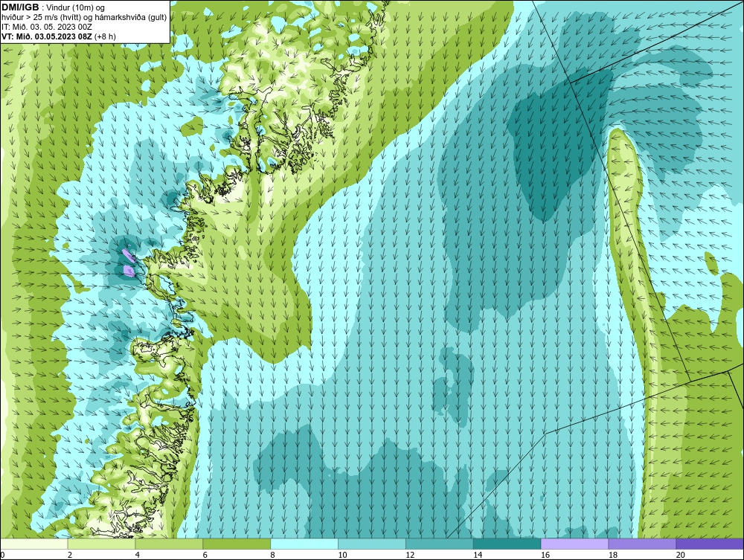The height and width of the screenshot is (560, 744).
Task: Click the 2–4 m/s light green swatch
Action: pyautogui.click(x=101, y=544)
